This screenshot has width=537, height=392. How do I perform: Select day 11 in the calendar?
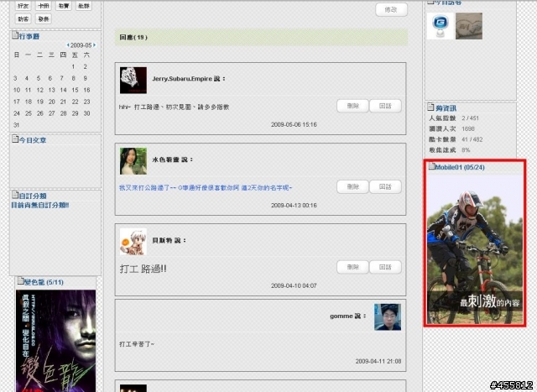[x=28, y=90]
